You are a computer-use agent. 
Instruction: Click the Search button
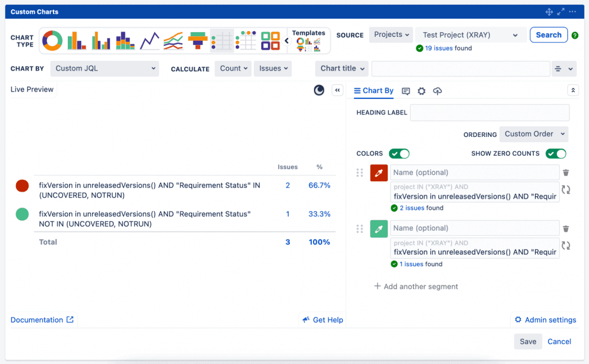click(548, 35)
